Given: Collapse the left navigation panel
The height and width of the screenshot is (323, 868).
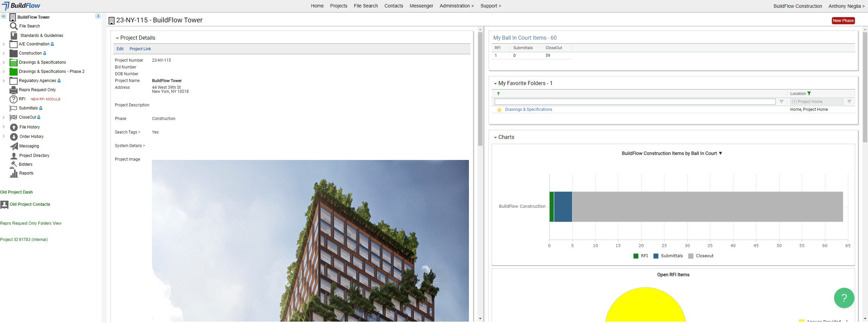Looking at the screenshot, I should click(3, 16).
